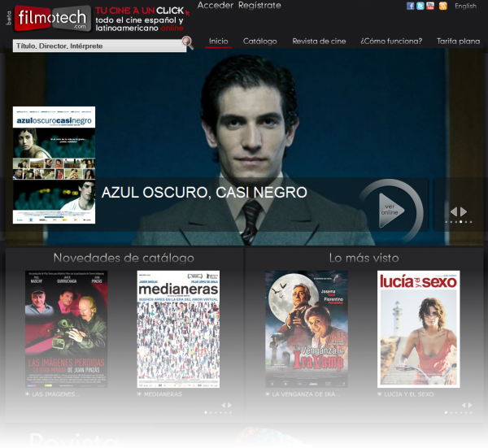This screenshot has width=488, height=448.
Task: Open the ¿Cómo funciona? menu item
Action: tap(391, 41)
